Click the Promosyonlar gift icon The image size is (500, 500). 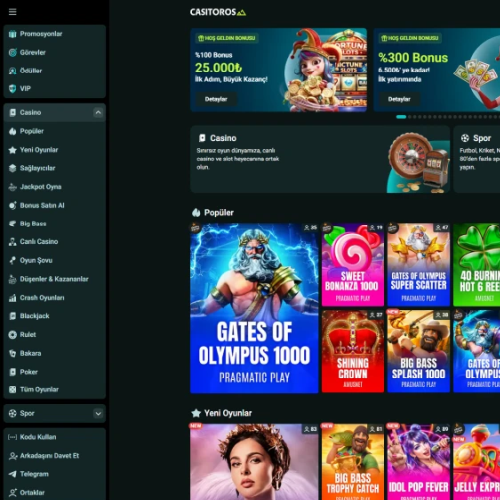(x=13, y=34)
